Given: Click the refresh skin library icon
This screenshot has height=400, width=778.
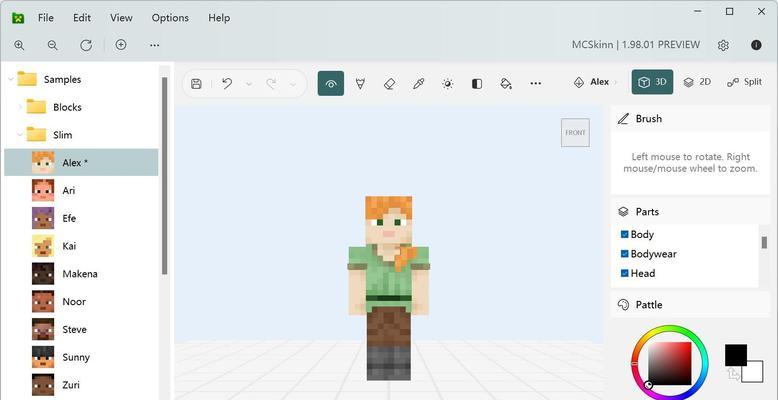Looking at the screenshot, I should click(86, 45).
